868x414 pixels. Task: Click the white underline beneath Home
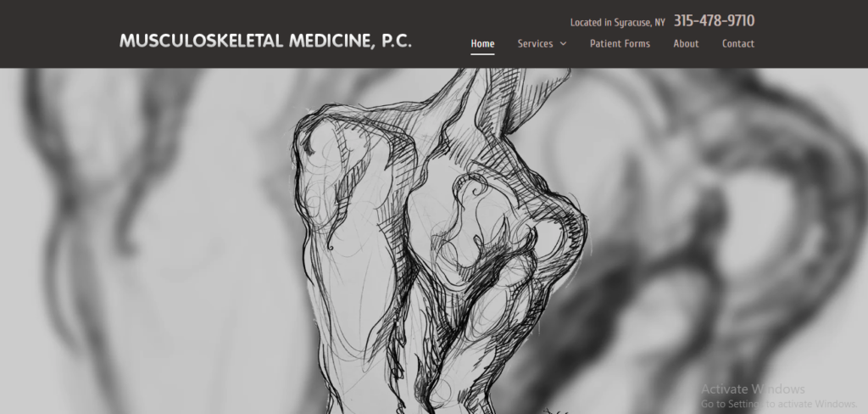482,54
